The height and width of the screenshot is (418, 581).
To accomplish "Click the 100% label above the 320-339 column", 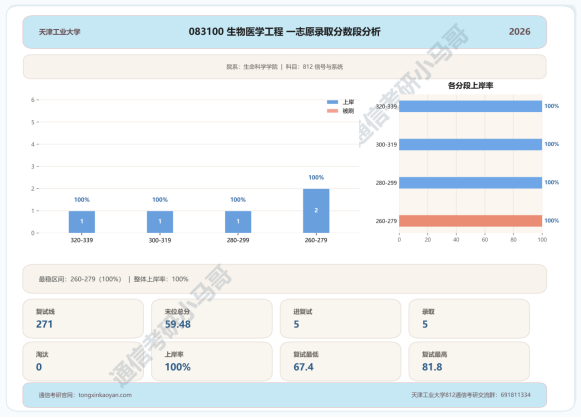I will pos(82,200).
